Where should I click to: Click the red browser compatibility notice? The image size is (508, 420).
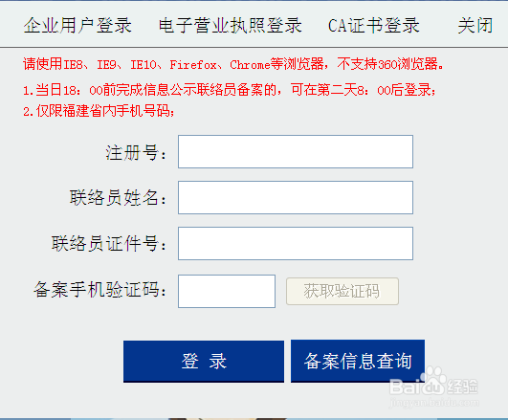coord(233,64)
